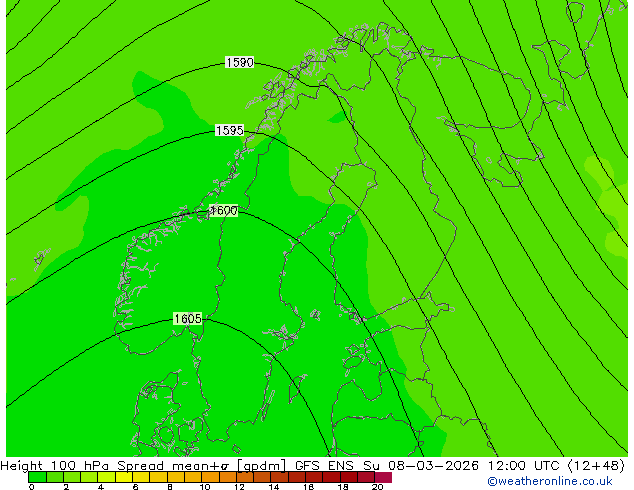Click the 'GFS ENS' model label
The image size is (634, 490).
(324, 466)
